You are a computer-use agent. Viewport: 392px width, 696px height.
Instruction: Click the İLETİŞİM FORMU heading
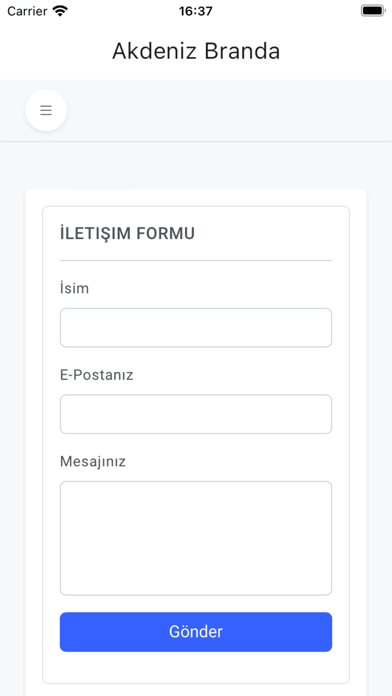[127, 233]
